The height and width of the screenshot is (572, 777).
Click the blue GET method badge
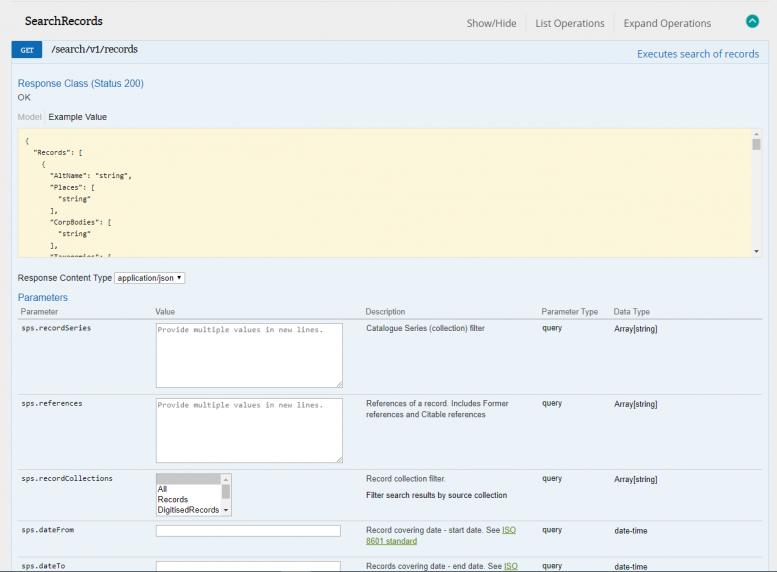[27, 50]
